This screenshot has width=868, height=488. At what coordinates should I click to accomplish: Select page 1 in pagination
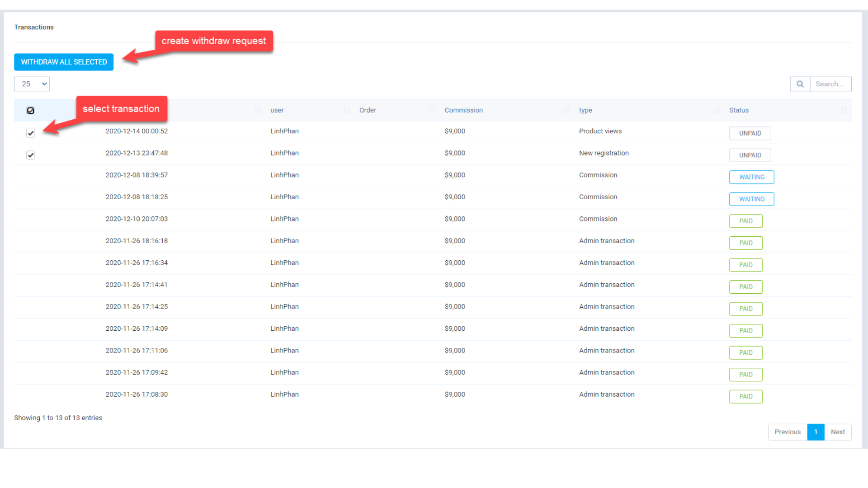pos(816,432)
